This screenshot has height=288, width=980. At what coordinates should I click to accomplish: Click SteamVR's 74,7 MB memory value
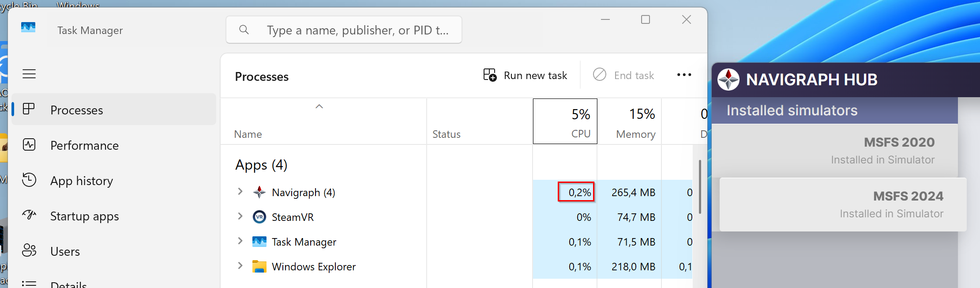636,217
